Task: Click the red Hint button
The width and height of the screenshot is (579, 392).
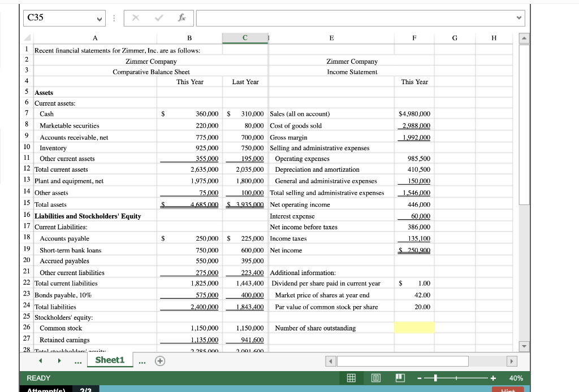Action: coord(507,390)
